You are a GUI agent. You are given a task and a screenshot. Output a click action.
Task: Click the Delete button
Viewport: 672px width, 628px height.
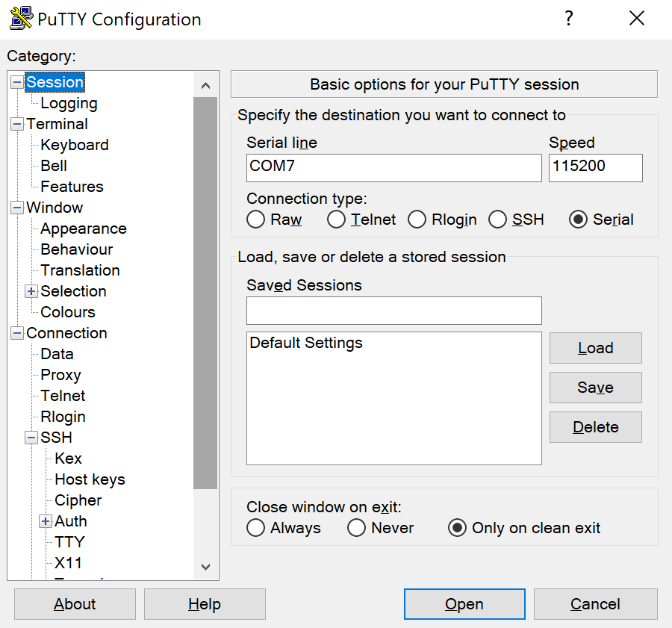point(596,427)
